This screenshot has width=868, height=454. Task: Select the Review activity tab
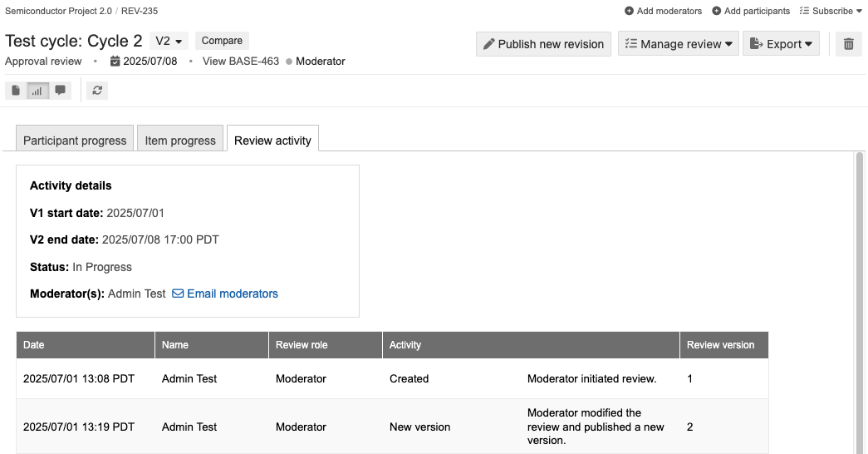coord(272,141)
